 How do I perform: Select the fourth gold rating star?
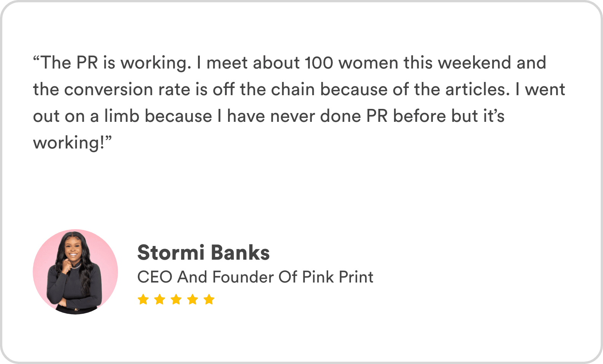[x=193, y=300]
